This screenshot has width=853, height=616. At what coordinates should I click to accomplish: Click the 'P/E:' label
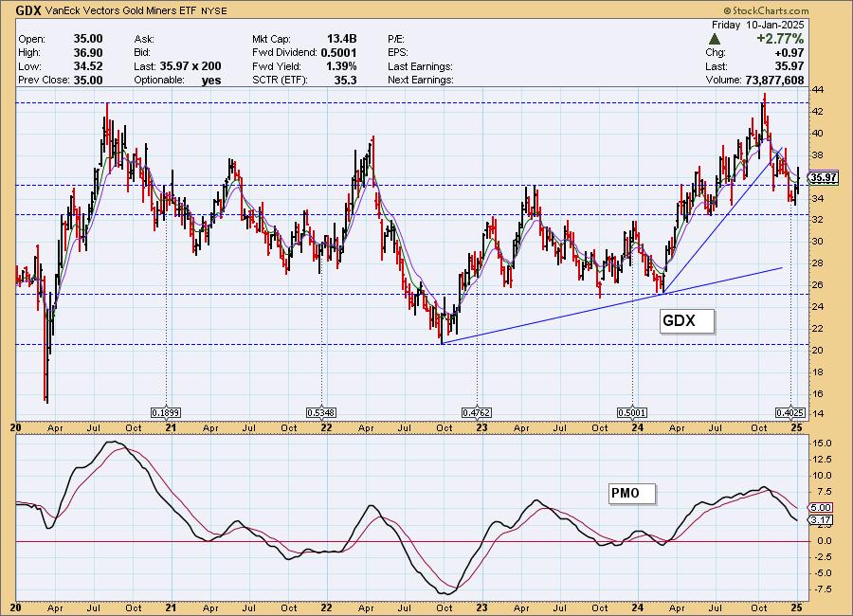[x=396, y=39]
